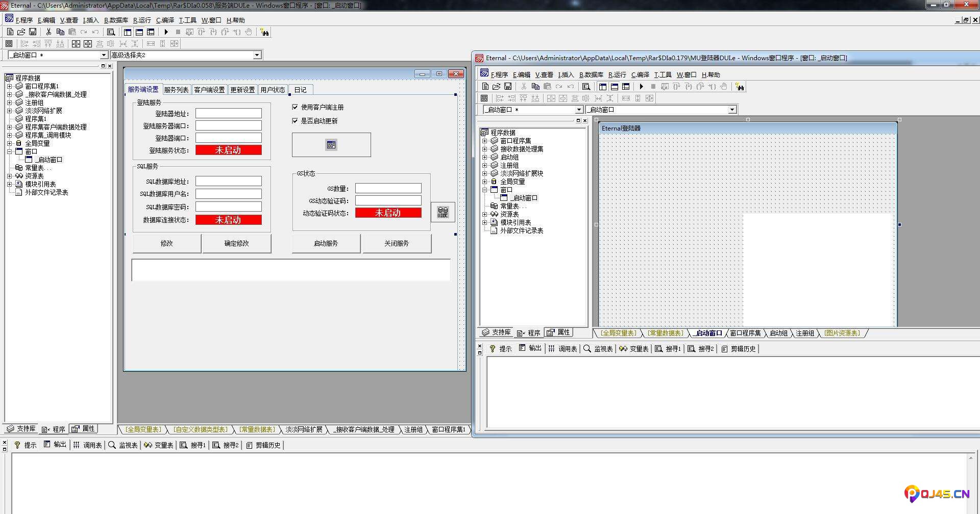The image size is (980, 514).
Task: Click 确定修改 button
Action: pyautogui.click(x=237, y=243)
